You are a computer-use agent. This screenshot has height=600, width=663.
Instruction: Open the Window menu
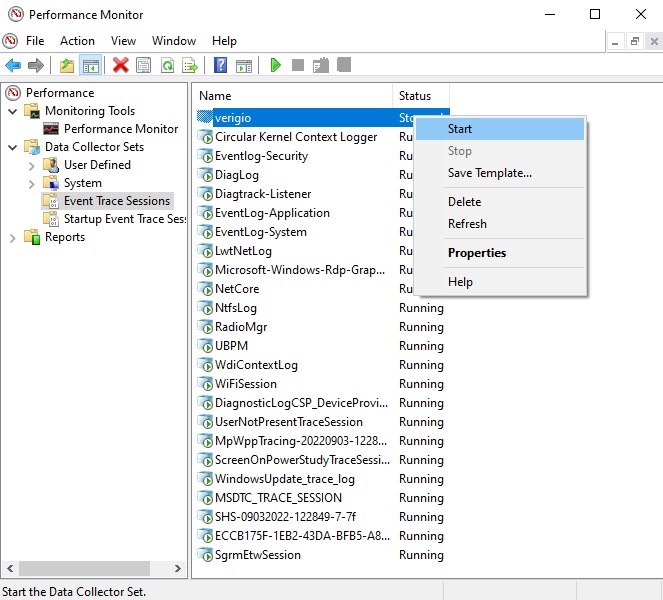pos(174,41)
